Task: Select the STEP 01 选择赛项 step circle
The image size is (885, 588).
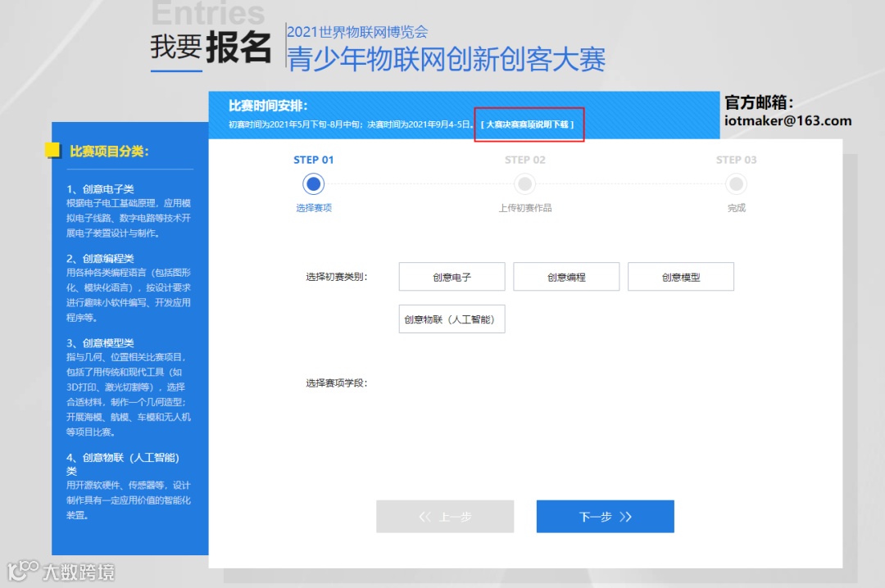Action: (313, 184)
